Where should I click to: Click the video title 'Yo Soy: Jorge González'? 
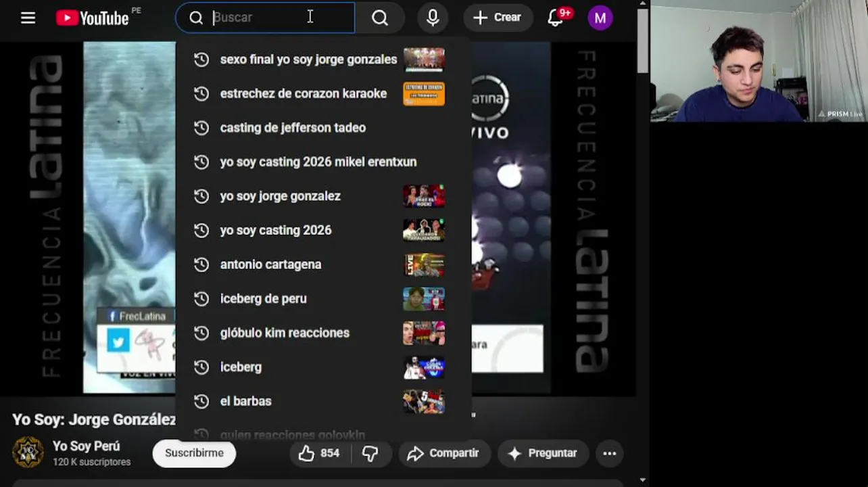94,419
